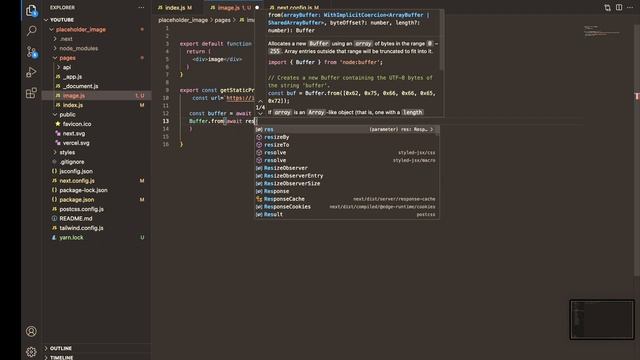Split the editor right
This screenshot has height=360, width=640.
619,7
